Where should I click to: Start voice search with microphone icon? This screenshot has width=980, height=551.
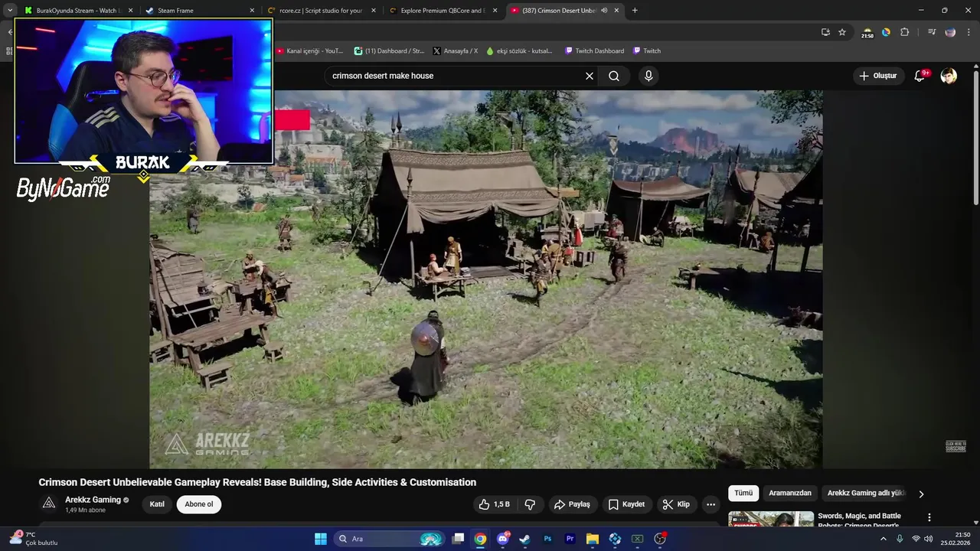(648, 76)
